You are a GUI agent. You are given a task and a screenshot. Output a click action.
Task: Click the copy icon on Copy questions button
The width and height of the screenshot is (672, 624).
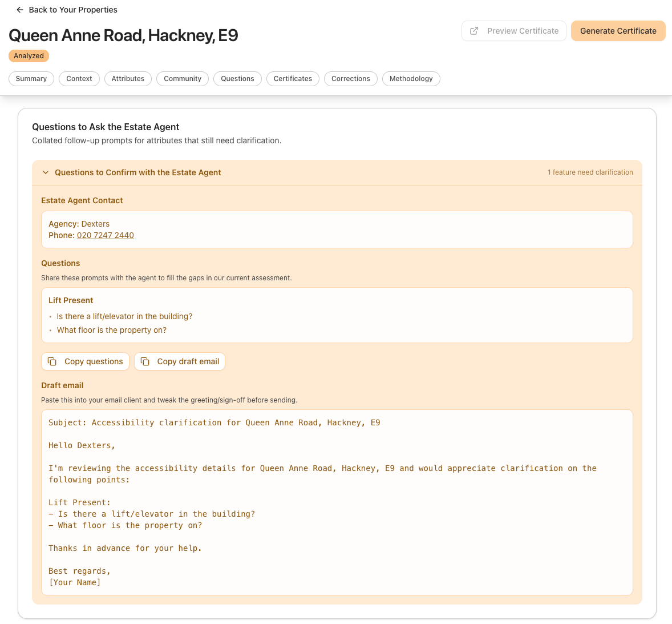52,361
